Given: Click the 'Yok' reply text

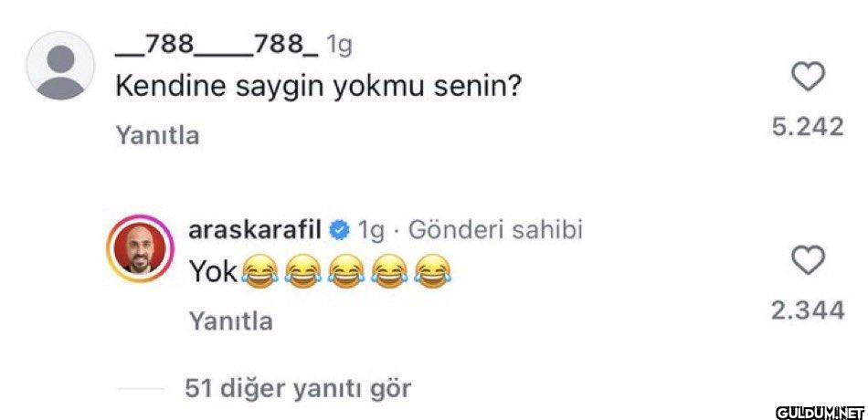Looking at the screenshot, I should point(213,272).
